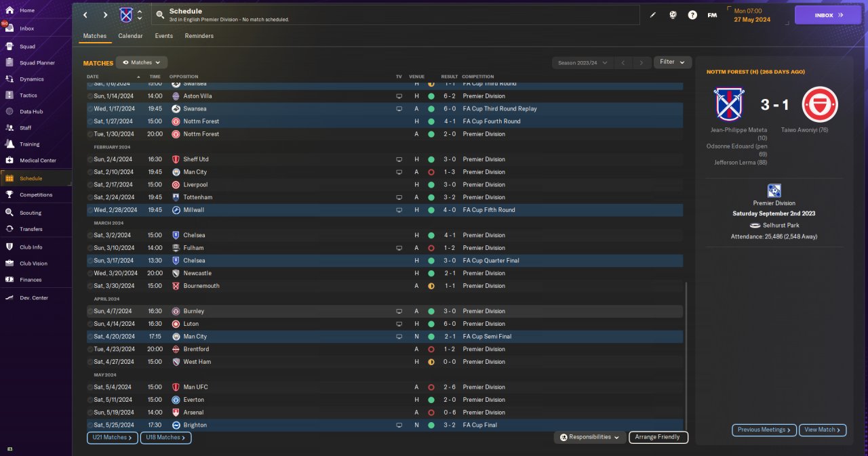The width and height of the screenshot is (868, 456).
Task: Click the Selhurst Park stadium link
Action: [x=779, y=225]
